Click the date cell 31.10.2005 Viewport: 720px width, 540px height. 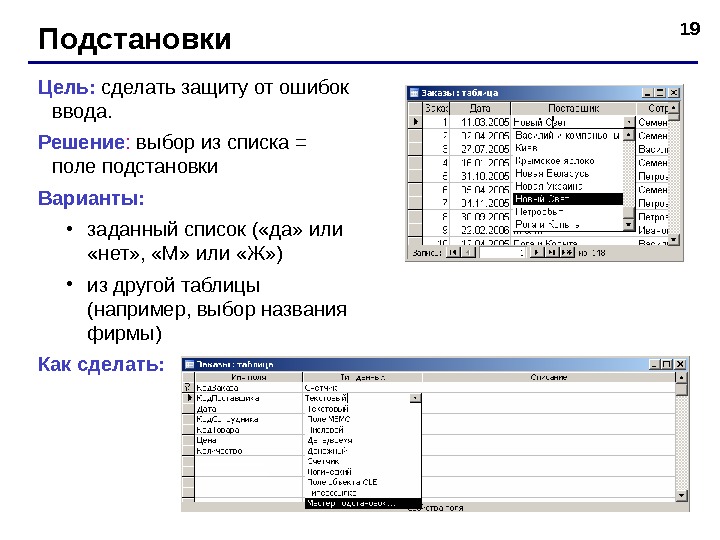480,176
